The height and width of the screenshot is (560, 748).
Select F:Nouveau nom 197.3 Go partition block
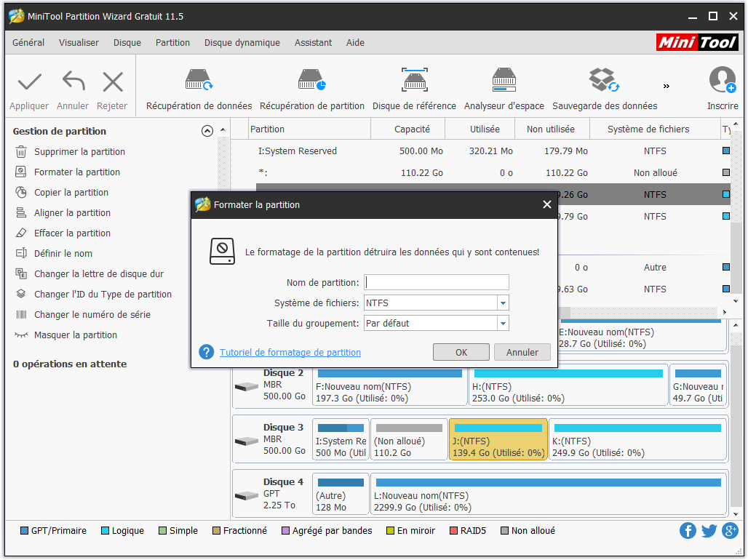(389, 385)
